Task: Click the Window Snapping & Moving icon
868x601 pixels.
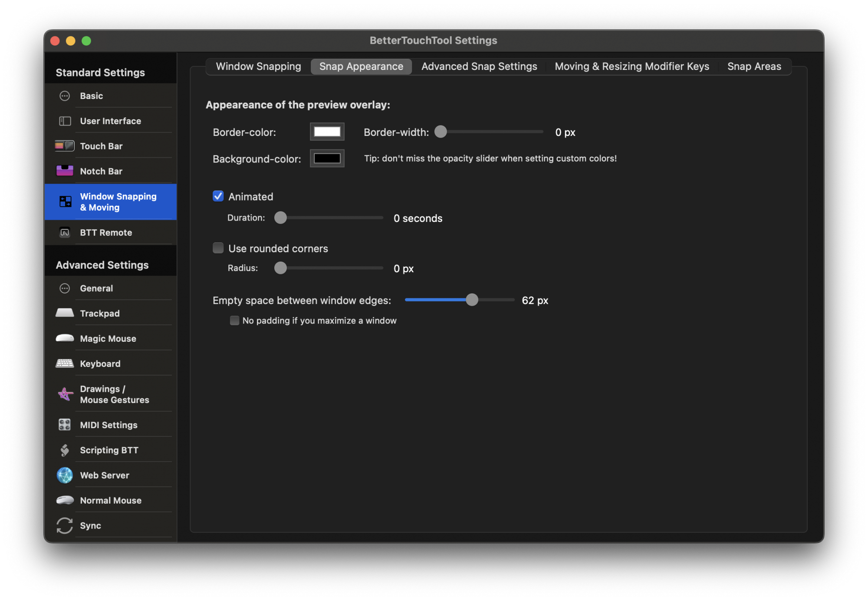Action: point(66,201)
